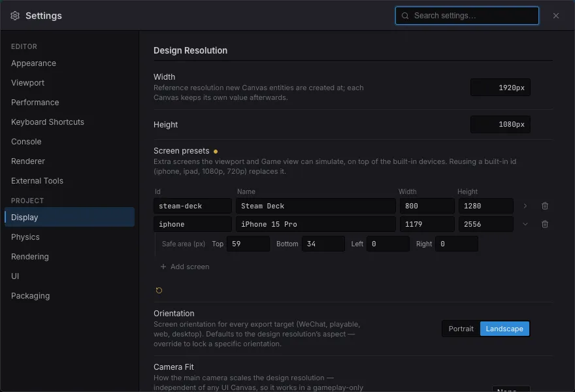Click the Settings gear icon in header
Image resolution: width=575 pixels, height=392 pixels.
[x=15, y=16]
